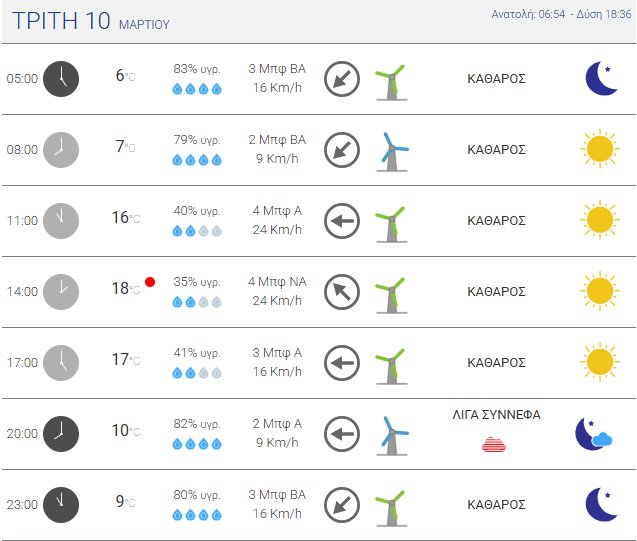Click the ΛΙΓΑ ΣΥΝΝΕΦΑ label at 20:00
637x541 pixels.
[497, 415]
